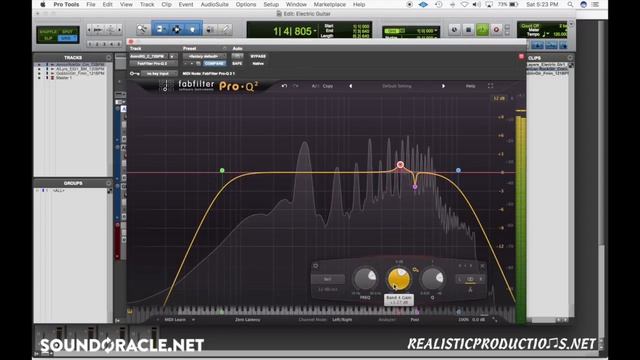Enable Shuffle edit mode

point(49,31)
